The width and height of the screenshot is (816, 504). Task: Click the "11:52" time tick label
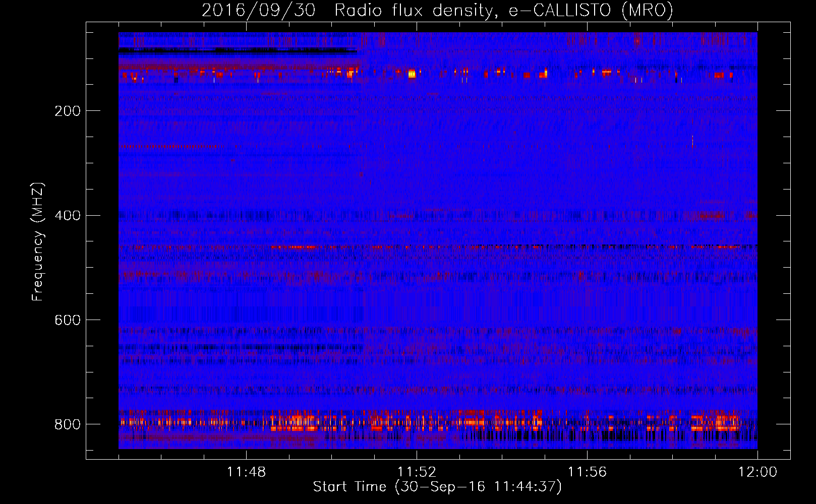click(417, 472)
